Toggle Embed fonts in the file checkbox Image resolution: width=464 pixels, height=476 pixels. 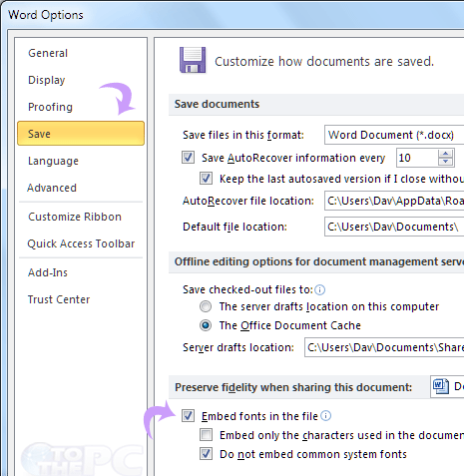(x=188, y=416)
